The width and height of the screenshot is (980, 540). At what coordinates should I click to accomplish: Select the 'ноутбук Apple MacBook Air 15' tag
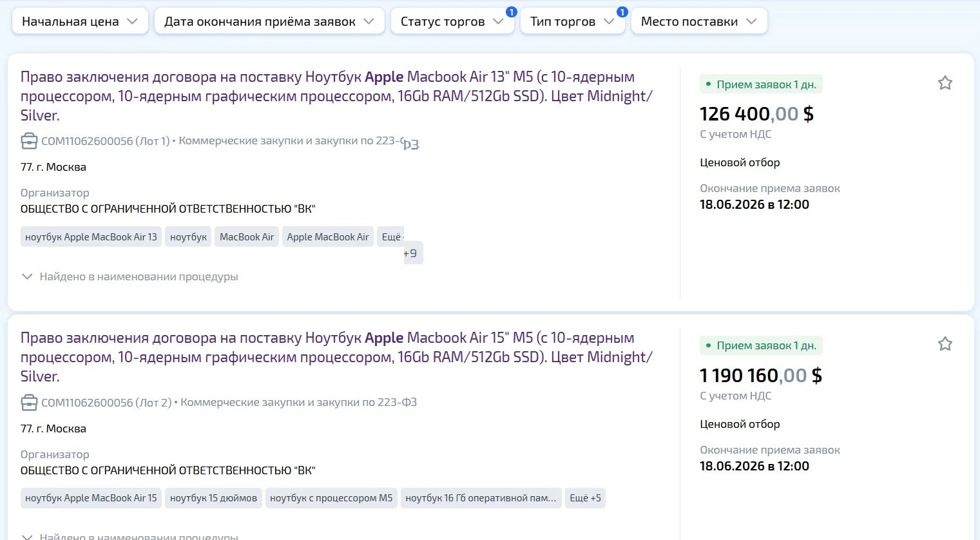91,498
